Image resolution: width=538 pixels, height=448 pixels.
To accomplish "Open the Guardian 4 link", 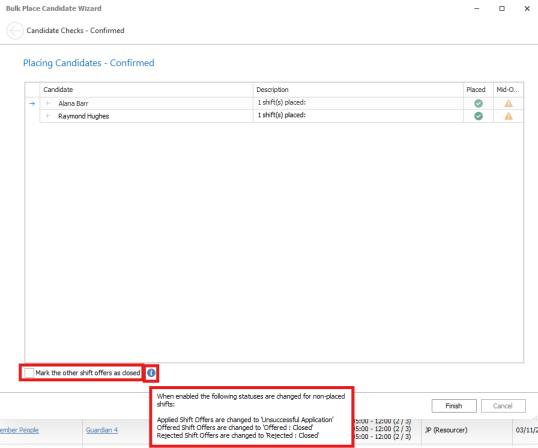I will tap(102, 430).
